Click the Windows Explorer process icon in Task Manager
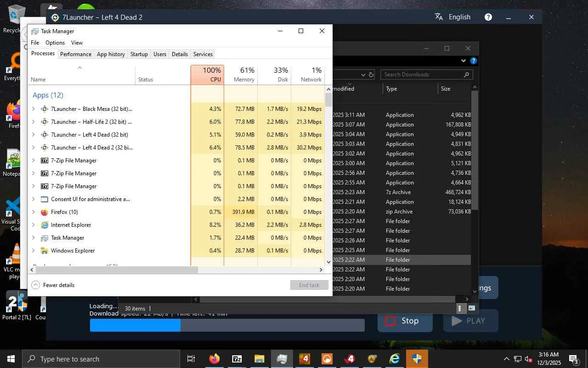The image size is (588, 368). pyautogui.click(x=45, y=251)
